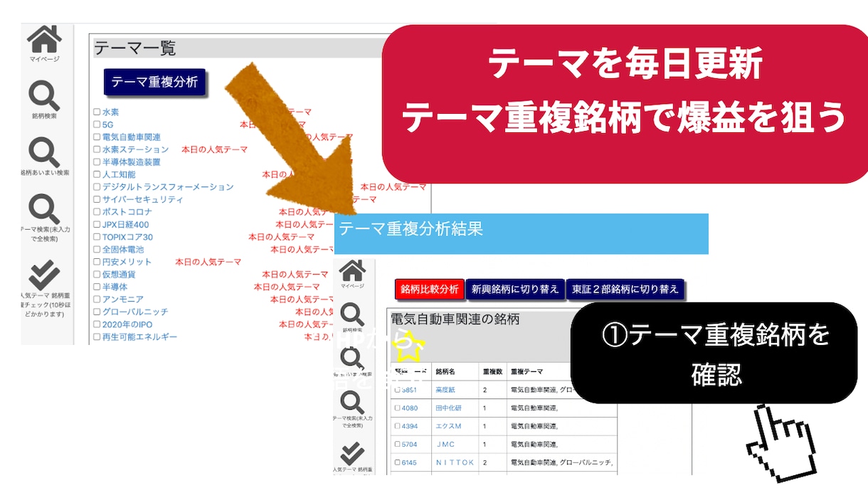The image size is (868, 488).
Task: Open stock code link 4394
Action: (x=410, y=426)
